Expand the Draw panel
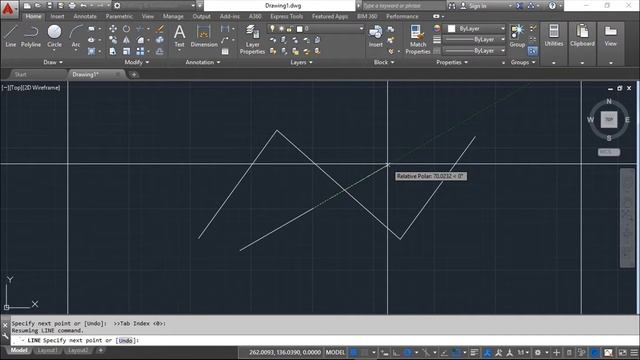 (x=53, y=62)
